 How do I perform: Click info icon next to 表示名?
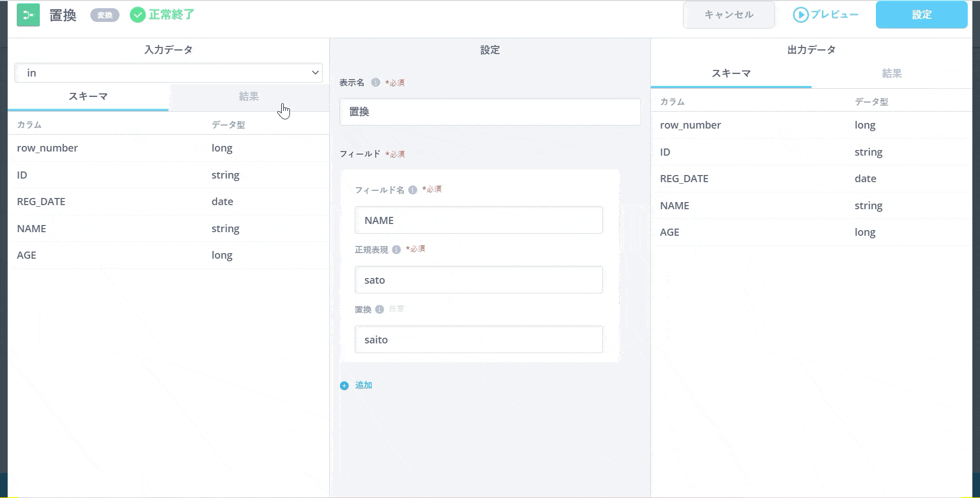coord(376,83)
